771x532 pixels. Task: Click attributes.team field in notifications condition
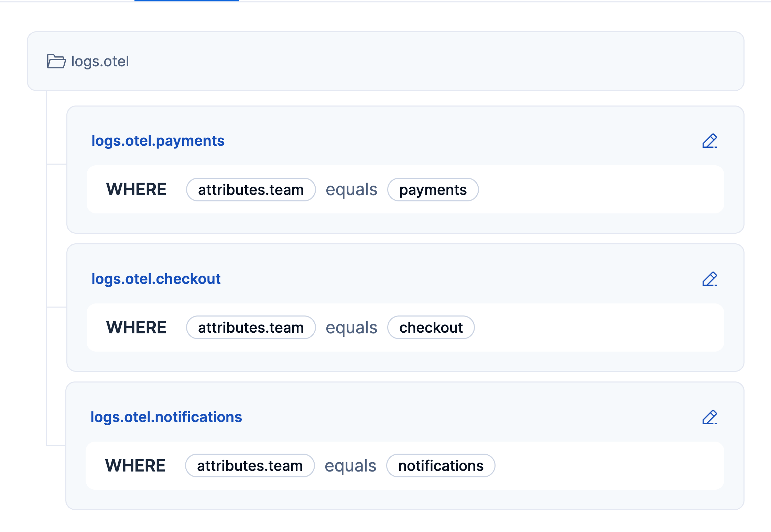point(250,466)
